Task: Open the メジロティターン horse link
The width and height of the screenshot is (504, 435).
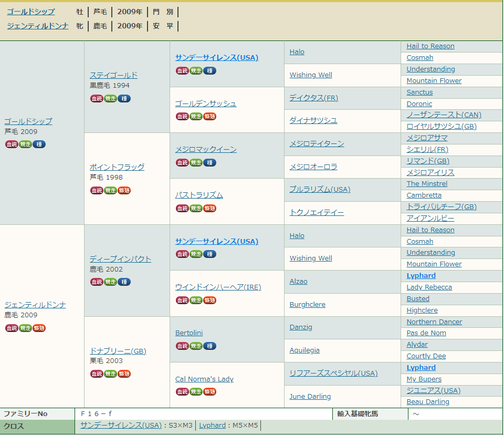Action: tap(317, 143)
